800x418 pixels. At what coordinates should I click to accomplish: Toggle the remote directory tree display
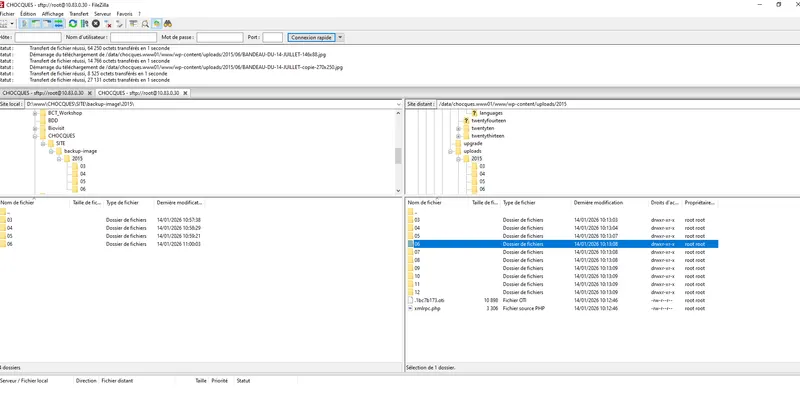(47, 24)
